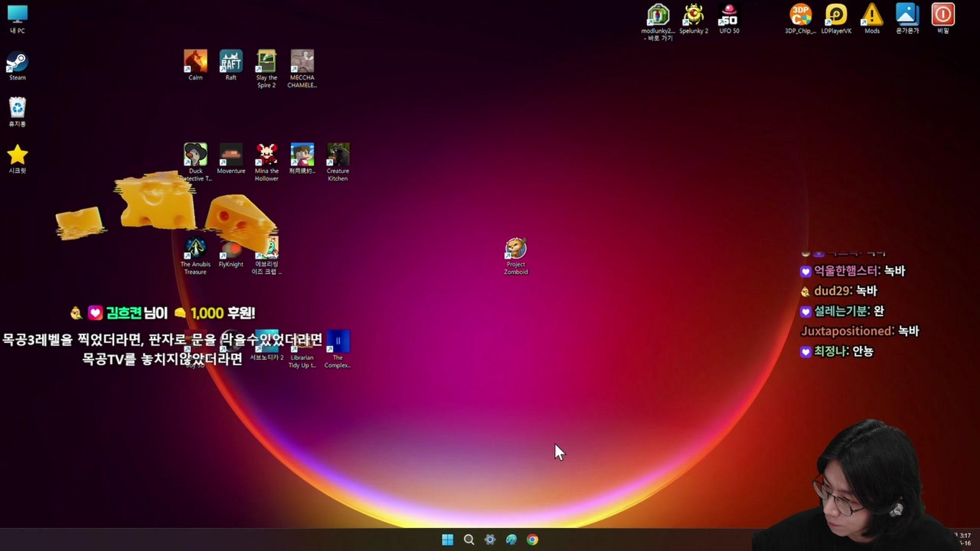Select the Mina the Hollower shortcut
Image resolution: width=980 pixels, height=551 pixels.
tap(267, 162)
